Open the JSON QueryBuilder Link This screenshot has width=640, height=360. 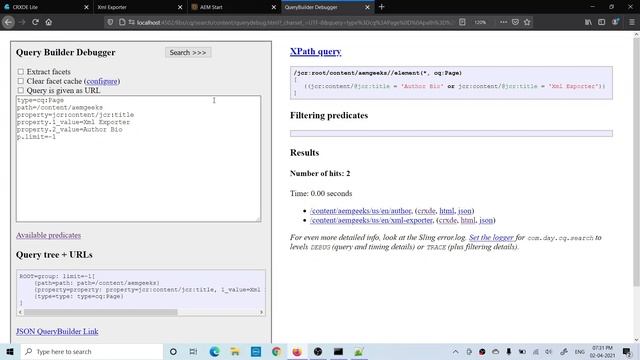click(57, 331)
